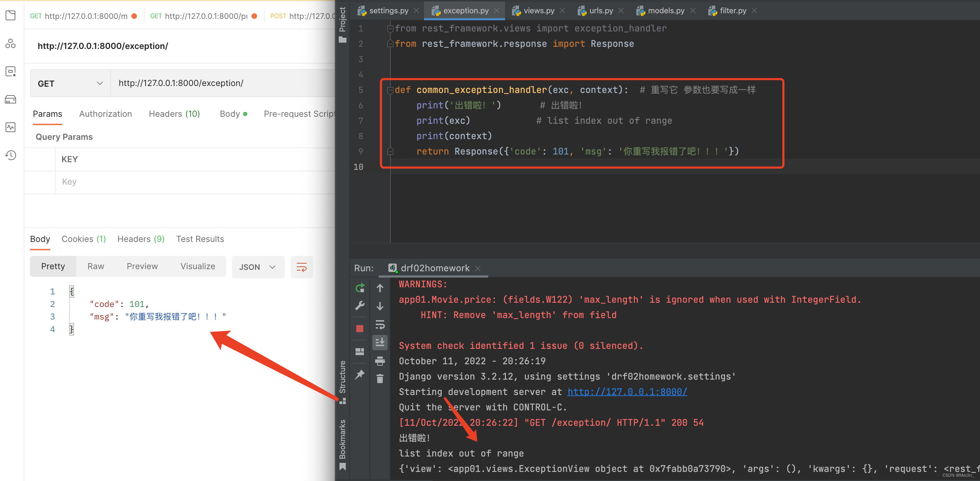The image size is (980, 481).
Task: Open the first GET 127.0.0.1:8000/m request tab
Action: (x=83, y=16)
